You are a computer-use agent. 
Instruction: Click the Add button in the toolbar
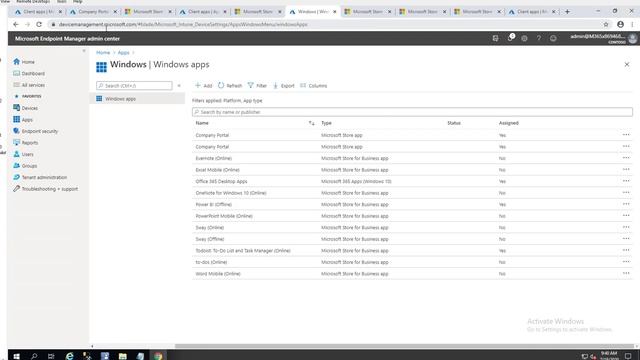pyautogui.click(x=203, y=86)
